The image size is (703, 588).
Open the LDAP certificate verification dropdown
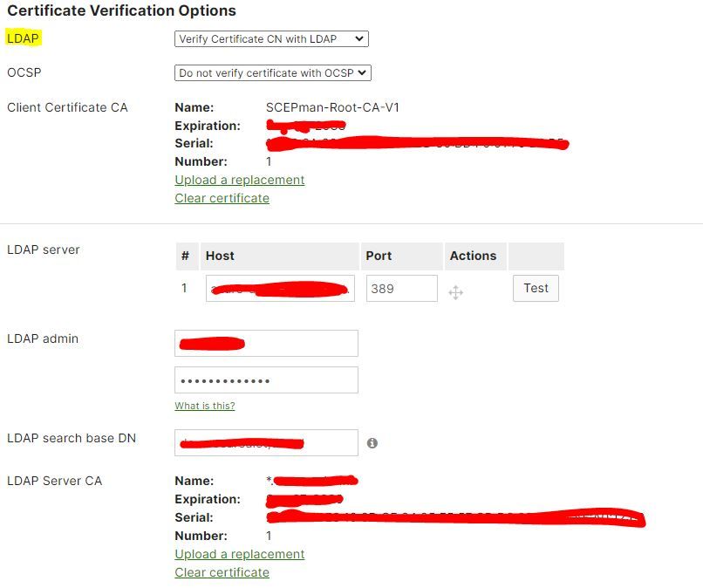click(x=273, y=38)
